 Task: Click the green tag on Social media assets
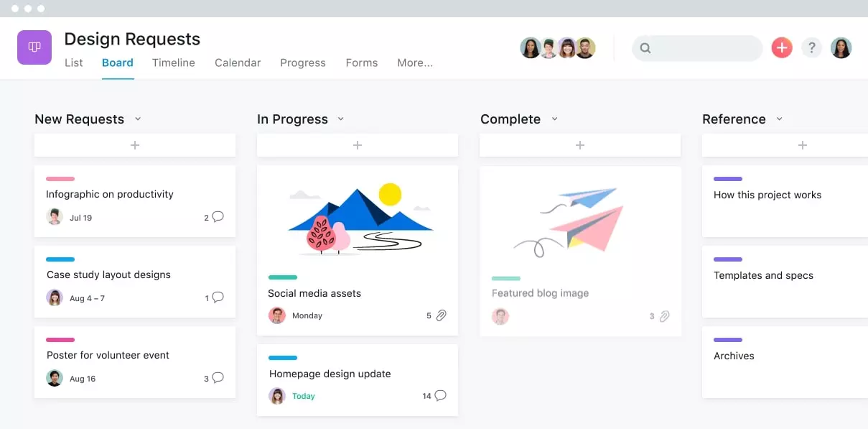(x=283, y=277)
